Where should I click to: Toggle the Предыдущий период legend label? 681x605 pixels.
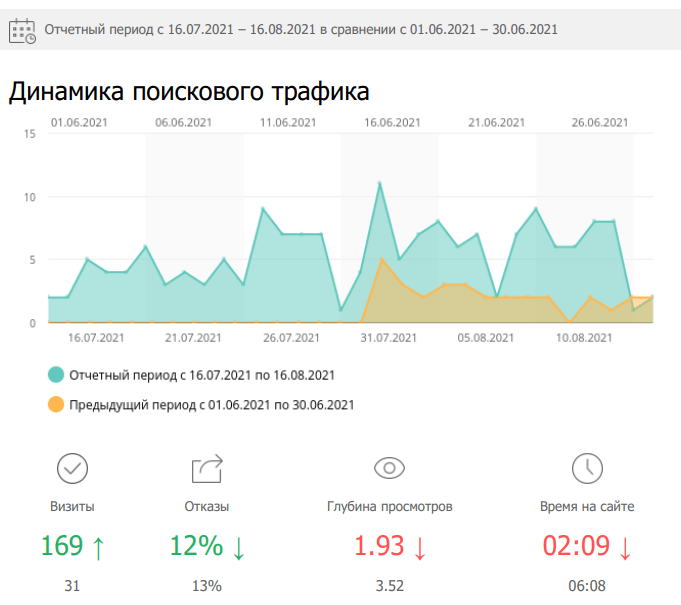click(x=212, y=405)
